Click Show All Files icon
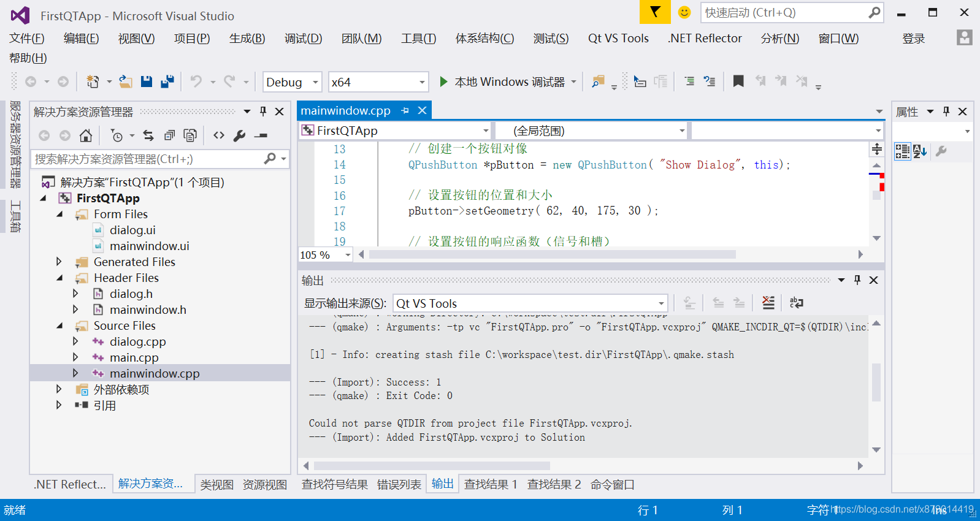 pyautogui.click(x=190, y=135)
